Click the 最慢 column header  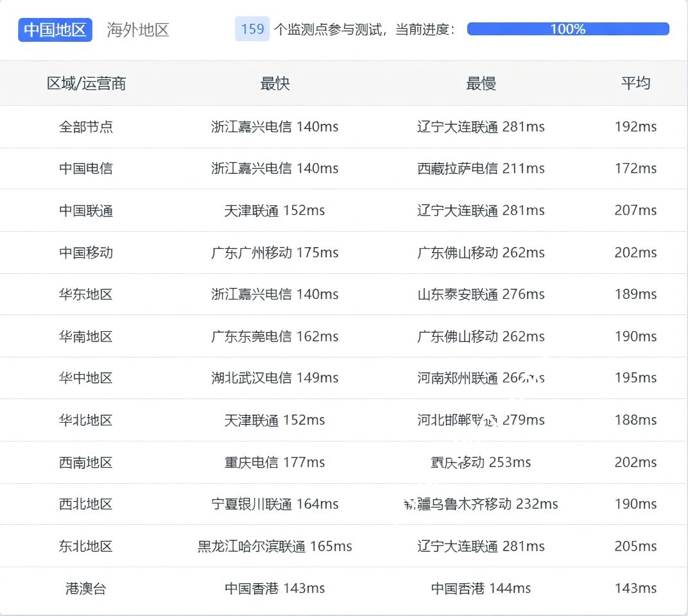(481, 83)
